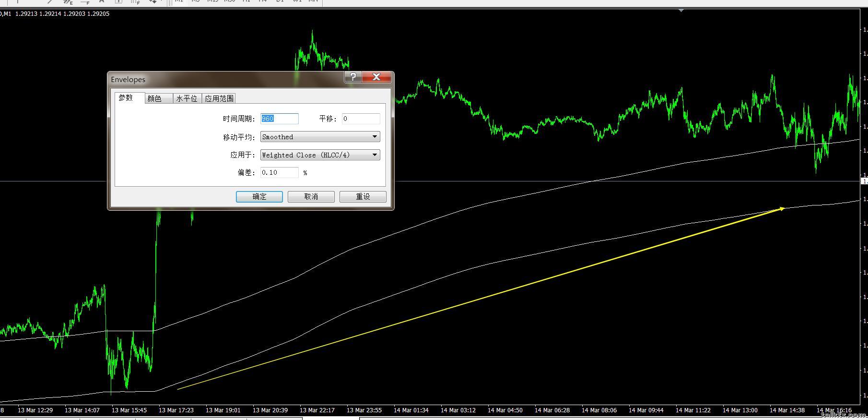Click time axis label 14 Mar 04:50
This screenshot has width=868, height=420.
pyautogui.click(x=505, y=410)
